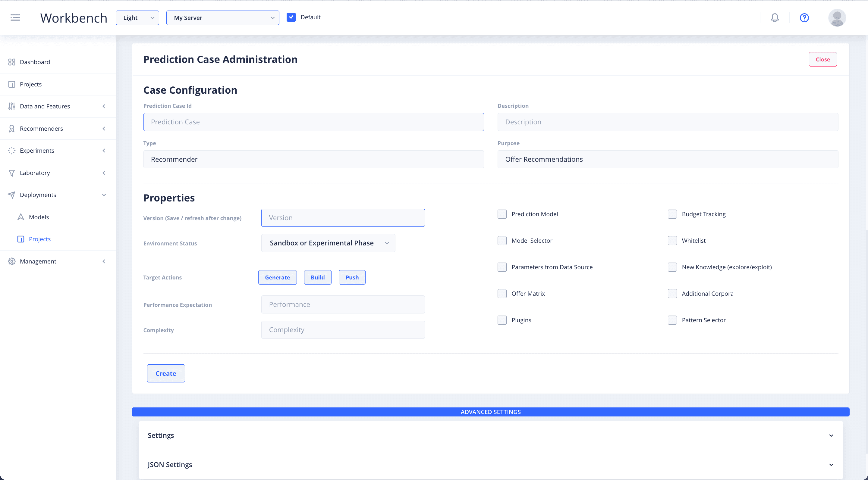
Task: Click the Laboratory icon in sidebar
Action: pos(11,172)
